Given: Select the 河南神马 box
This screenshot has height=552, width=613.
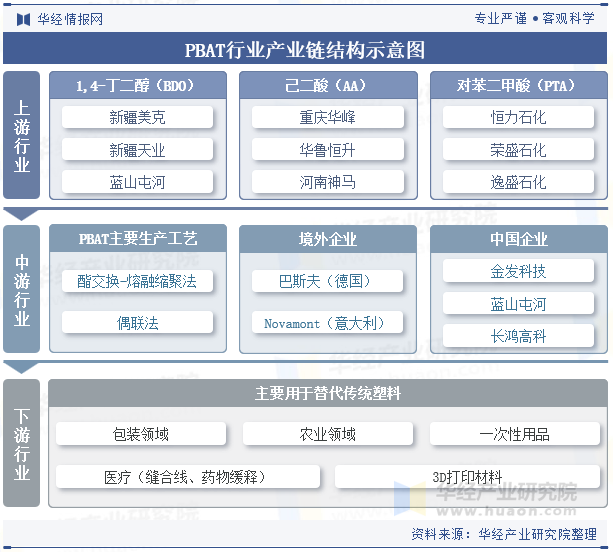Looking at the screenshot, I should pyautogui.click(x=328, y=182).
